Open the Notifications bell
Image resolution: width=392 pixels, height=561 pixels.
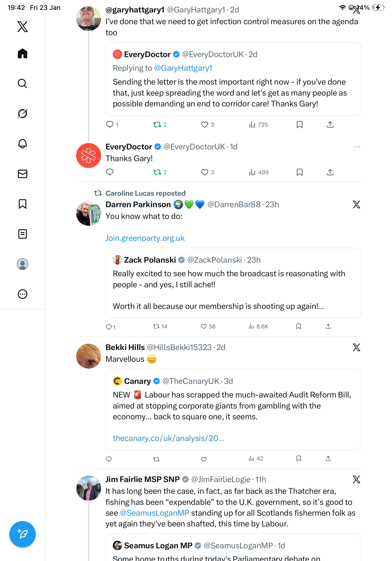[23, 144]
